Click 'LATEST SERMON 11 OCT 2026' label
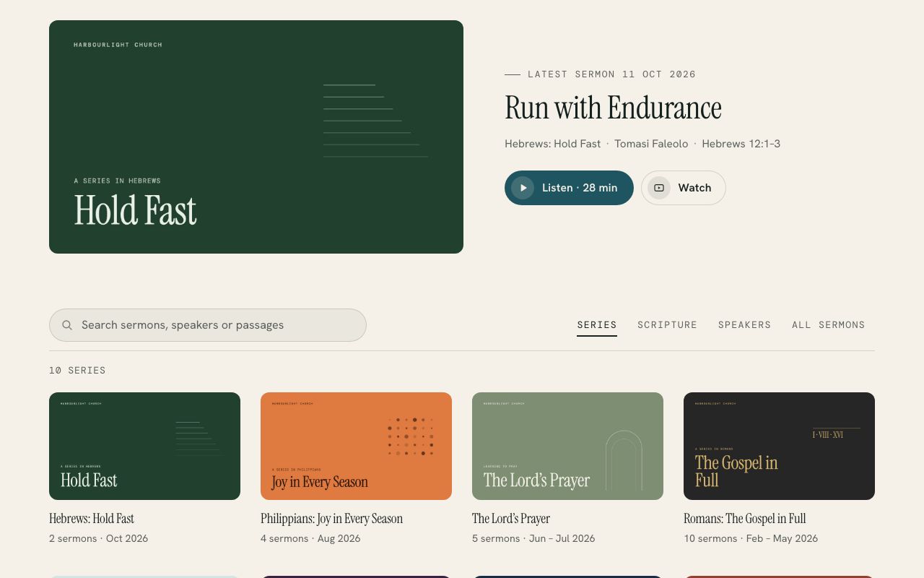This screenshot has height=578, width=924. (x=611, y=74)
